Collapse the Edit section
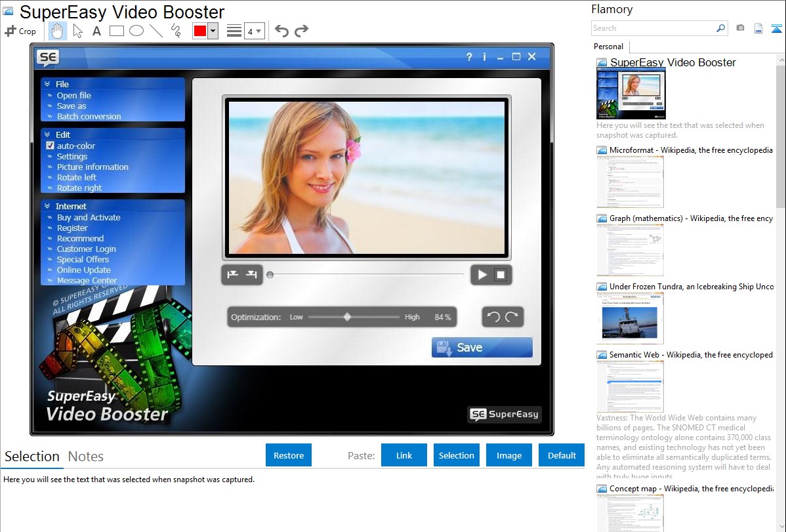The height and width of the screenshot is (532, 786). (47, 134)
